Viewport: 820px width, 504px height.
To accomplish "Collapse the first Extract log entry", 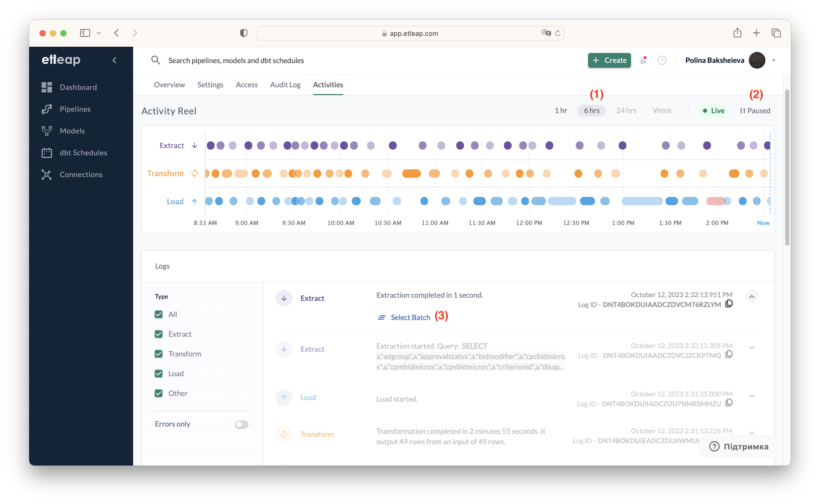I will pyautogui.click(x=752, y=297).
